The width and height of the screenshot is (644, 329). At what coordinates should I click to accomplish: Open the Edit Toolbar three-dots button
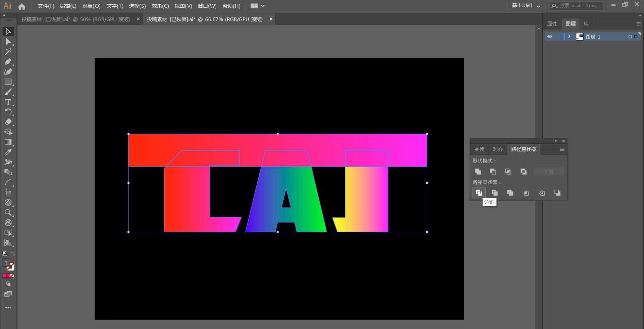point(8,308)
